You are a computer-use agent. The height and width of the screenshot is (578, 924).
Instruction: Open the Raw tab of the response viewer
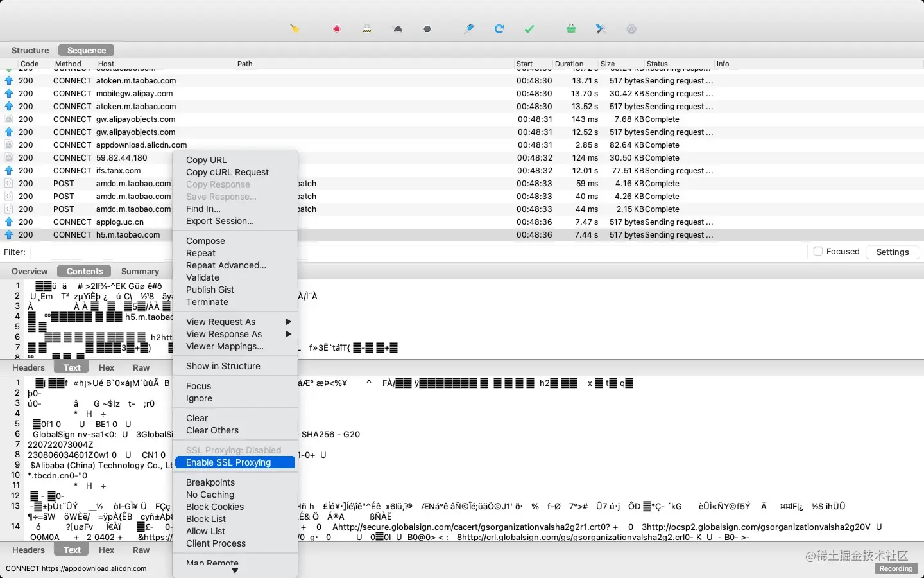tap(141, 550)
